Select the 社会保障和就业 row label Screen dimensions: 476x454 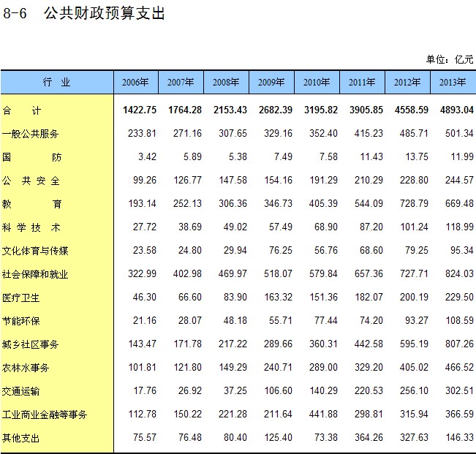tap(35, 274)
